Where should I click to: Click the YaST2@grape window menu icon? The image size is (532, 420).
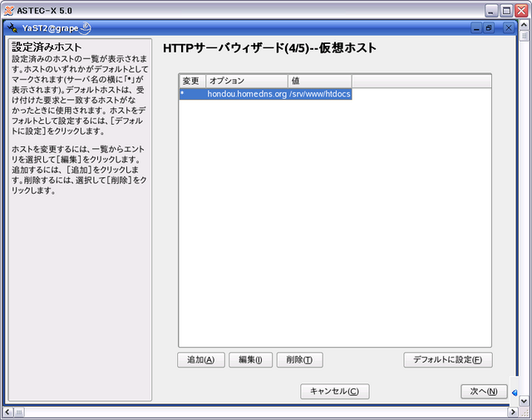coord(12,27)
